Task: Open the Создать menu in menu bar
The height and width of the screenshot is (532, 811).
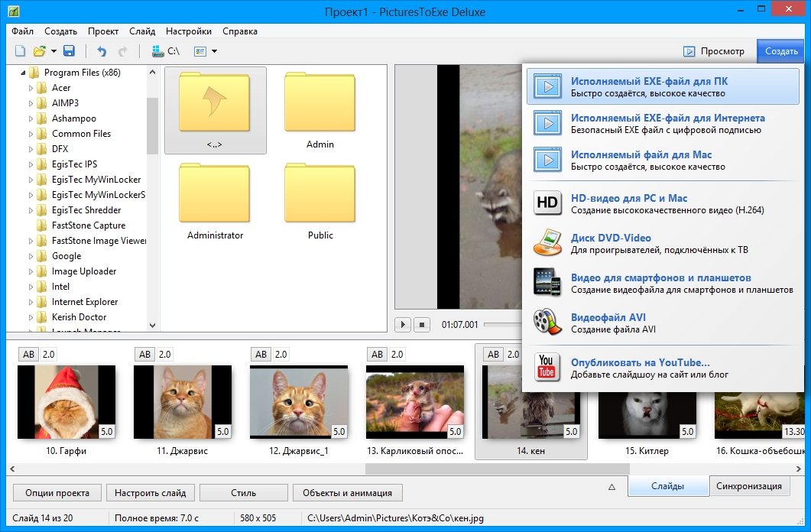Action: [x=60, y=31]
